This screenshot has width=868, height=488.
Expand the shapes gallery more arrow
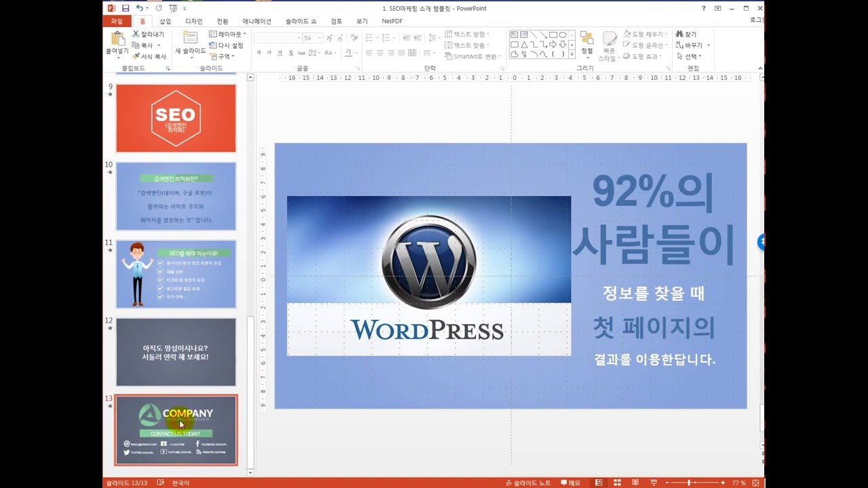(572, 54)
